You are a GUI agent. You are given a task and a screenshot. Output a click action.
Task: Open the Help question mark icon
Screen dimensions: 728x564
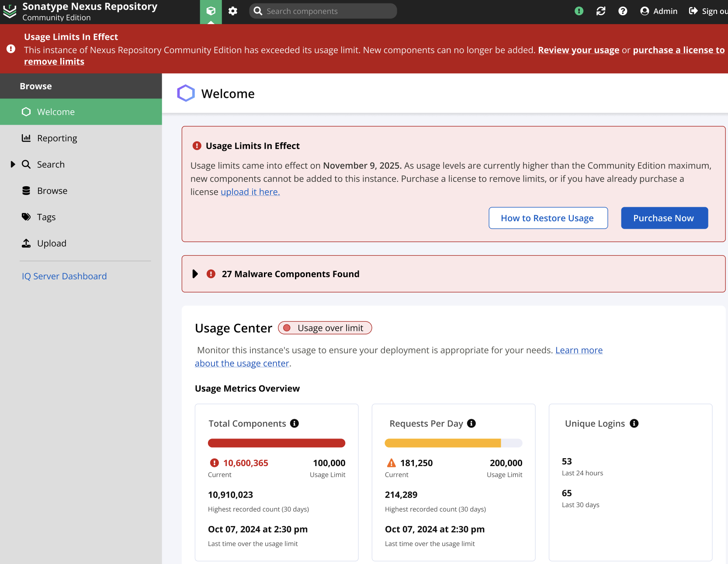(x=623, y=11)
